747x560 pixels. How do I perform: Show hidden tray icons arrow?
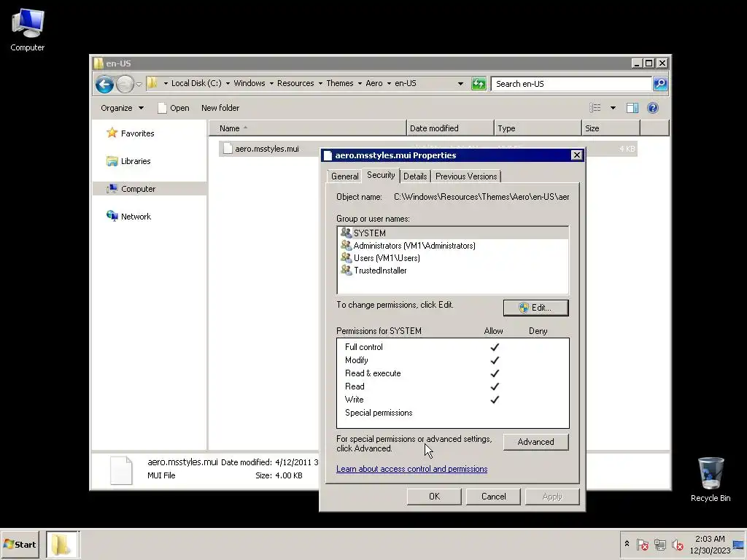627,544
